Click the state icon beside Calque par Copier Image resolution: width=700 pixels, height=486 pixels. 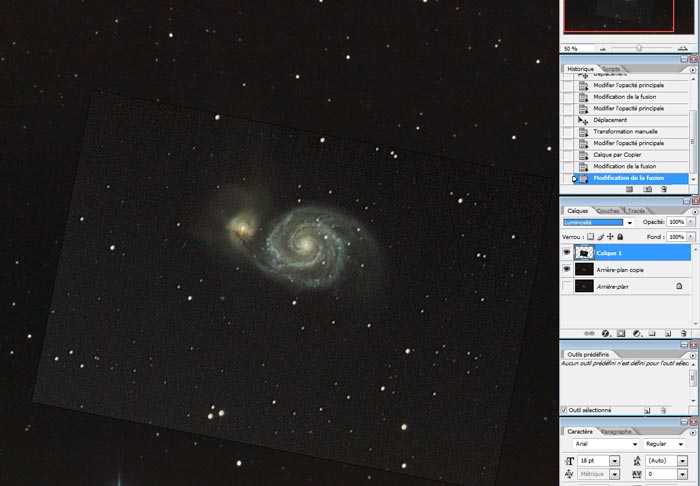[583, 155]
